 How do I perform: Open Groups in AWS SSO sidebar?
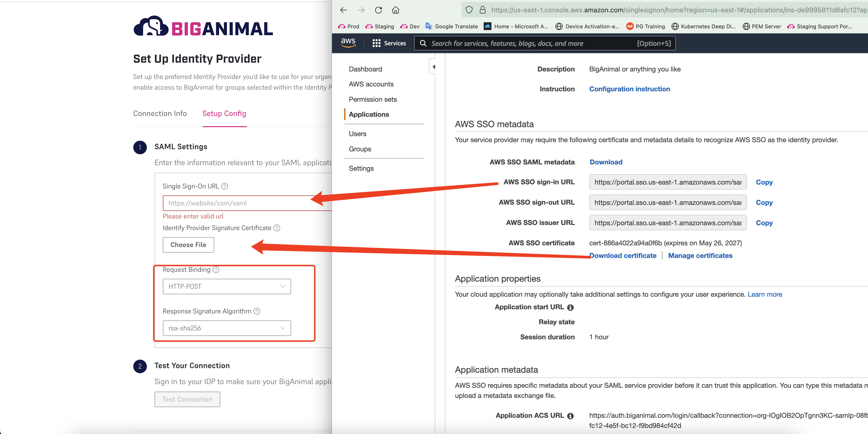pyautogui.click(x=360, y=149)
